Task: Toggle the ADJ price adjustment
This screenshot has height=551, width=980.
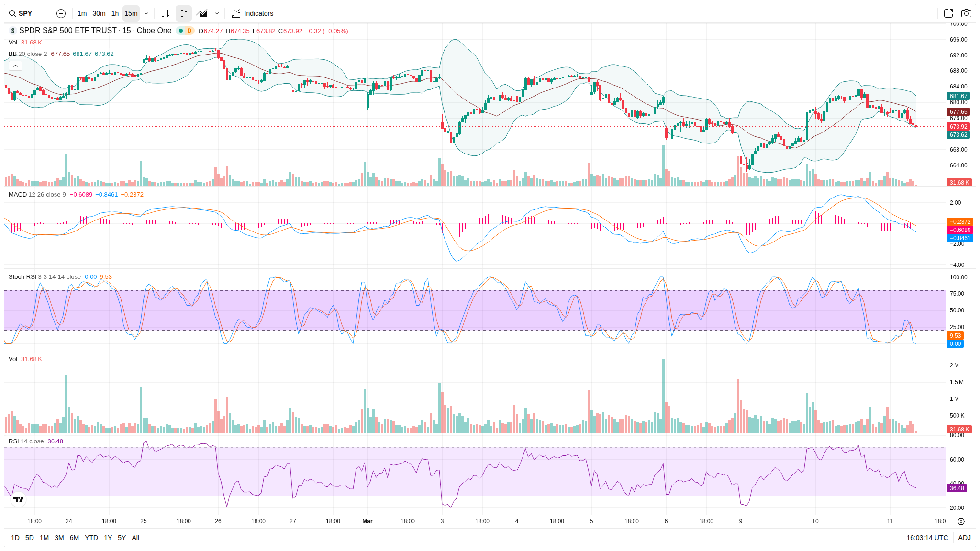Action: pos(964,538)
